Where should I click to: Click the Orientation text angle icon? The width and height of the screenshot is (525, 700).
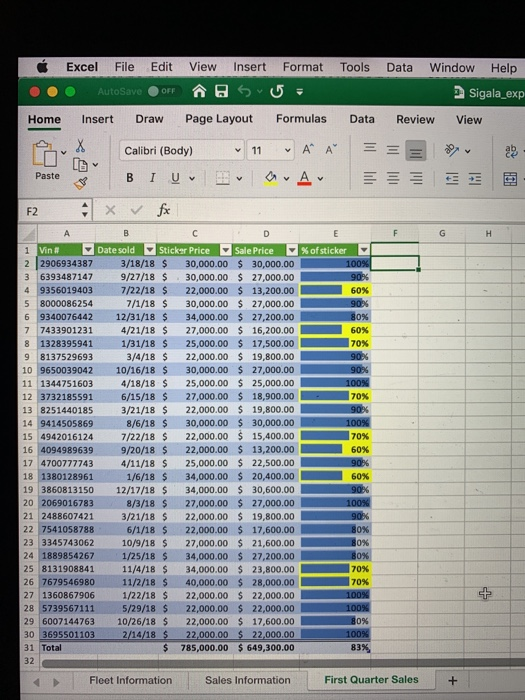[452, 150]
